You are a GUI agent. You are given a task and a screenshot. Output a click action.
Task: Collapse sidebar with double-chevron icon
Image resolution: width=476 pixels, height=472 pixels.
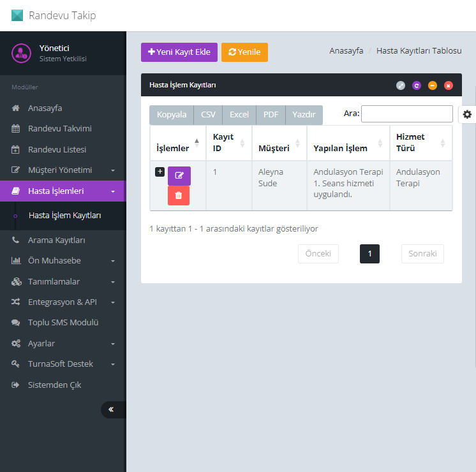(111, 409)
